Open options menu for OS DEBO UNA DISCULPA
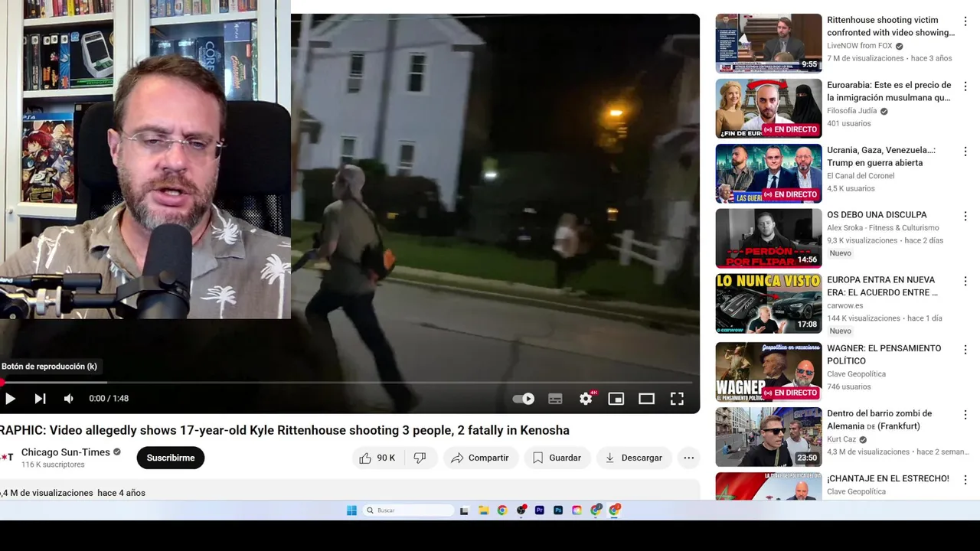Image resolution: width=980 pixels, height=551 pixels. (x=965, y=216)
